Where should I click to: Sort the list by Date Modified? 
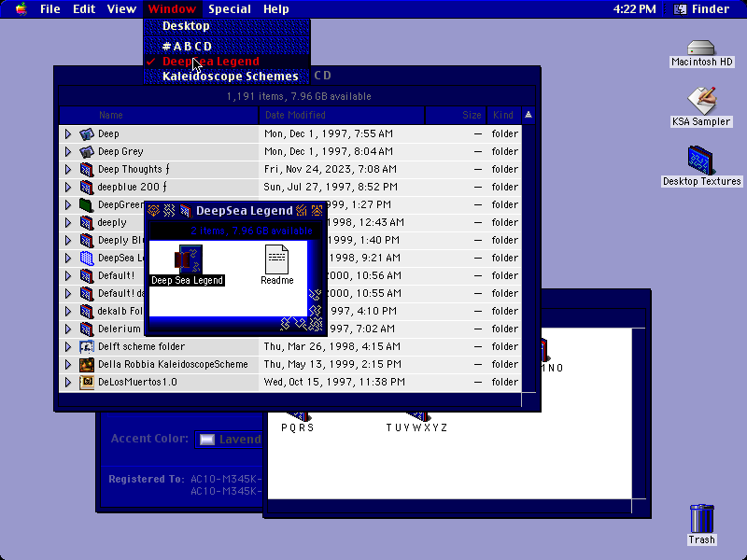pyautogui.click(x=342, y=115)
